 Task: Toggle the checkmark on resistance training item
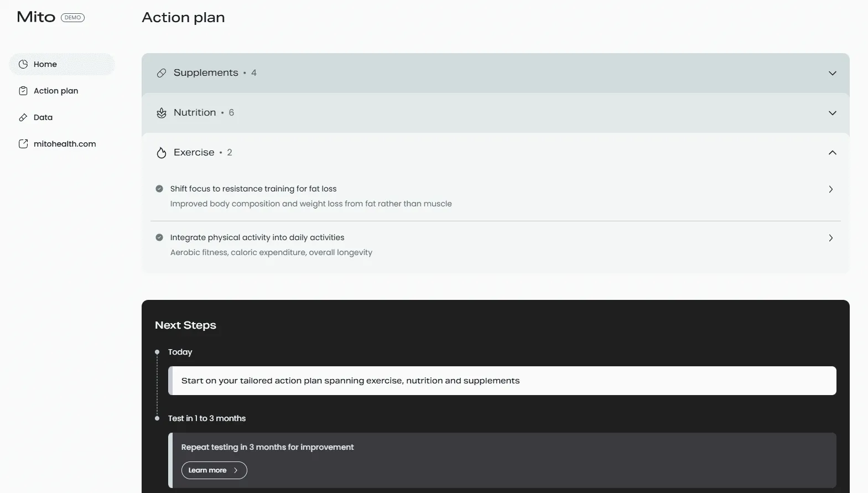pos(159,188)
